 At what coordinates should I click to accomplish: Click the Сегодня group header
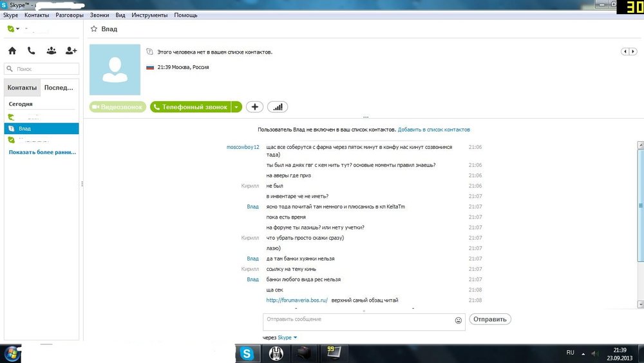click(x=21, y=104)
